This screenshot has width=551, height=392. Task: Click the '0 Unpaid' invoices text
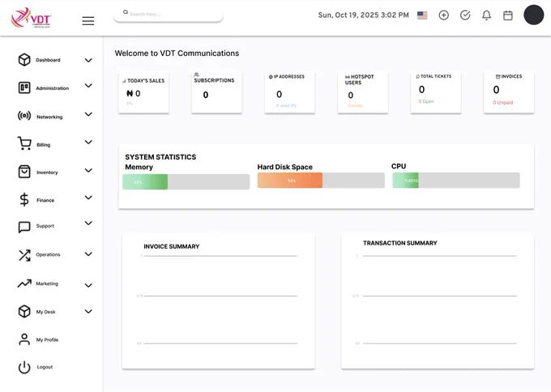(x=503, y=103)
